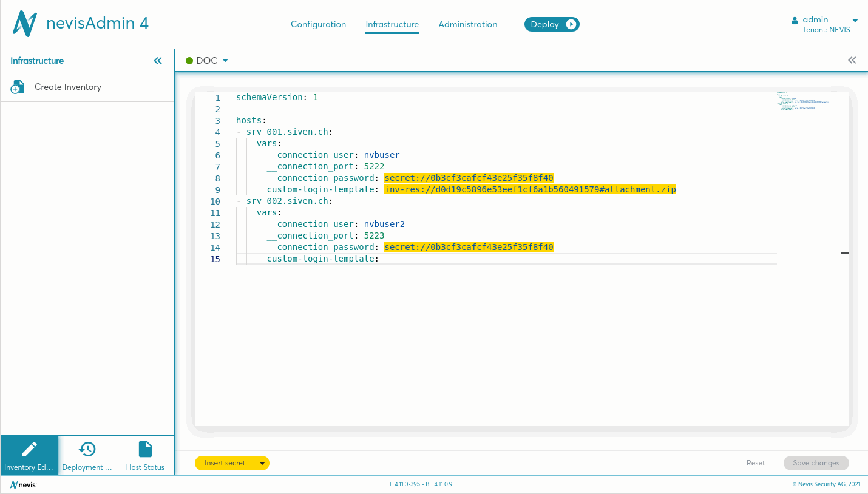868x494 pixels.
Task: Expand the Insert secret dropdown arrow
Action: [262, 463]
